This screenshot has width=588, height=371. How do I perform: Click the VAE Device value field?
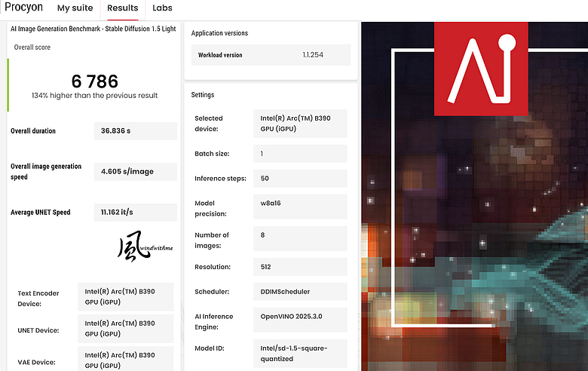point(126,359)
